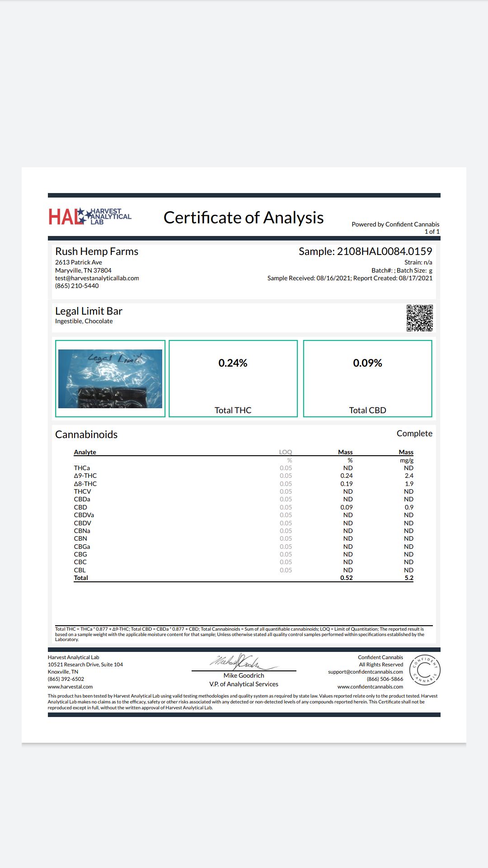Click the Complete status label
488x868 pixels.
tap(414, 434)
